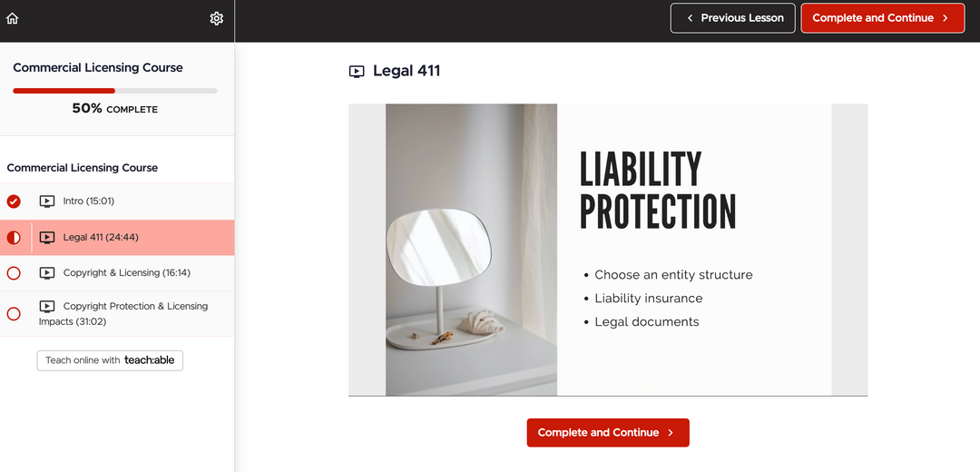This screenshot has width=980, height=472.
Task: Select the Copyright & Licensing (16:14) lesson
Action: coord(127,273)
